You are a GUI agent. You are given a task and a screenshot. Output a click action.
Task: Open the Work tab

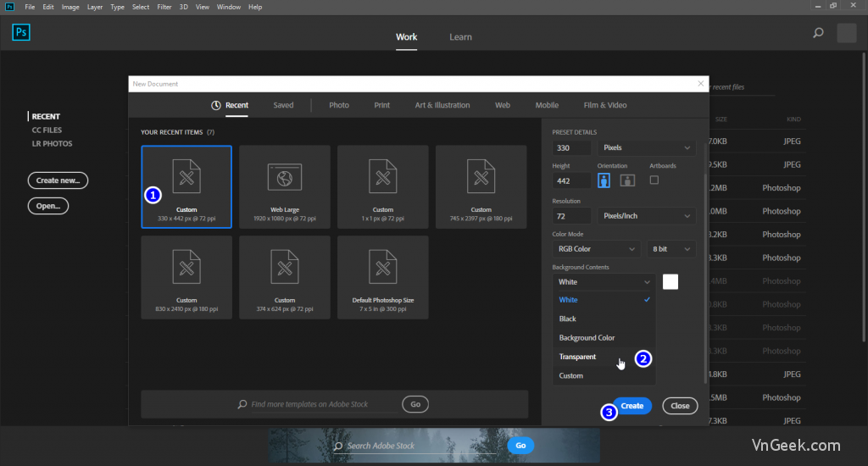tap(406, 37)
